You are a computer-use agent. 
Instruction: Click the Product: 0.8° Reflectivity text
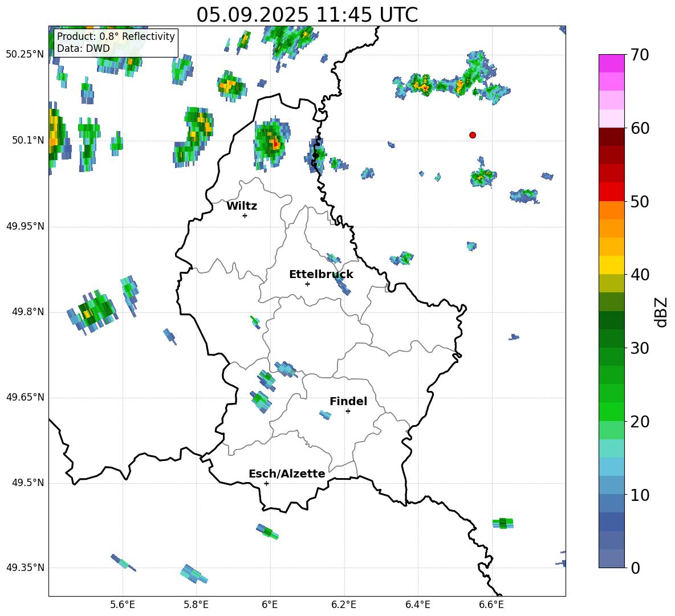(x=116, y=37)
